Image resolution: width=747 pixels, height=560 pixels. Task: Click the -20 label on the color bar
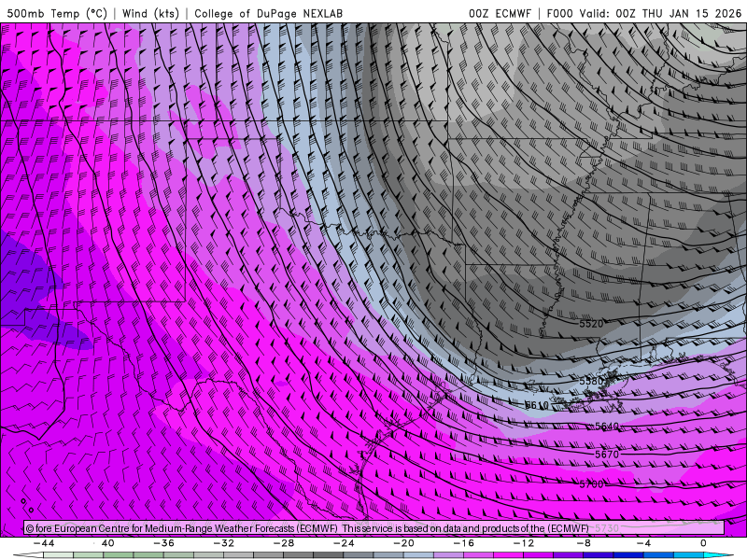click(x=403, y=542)
